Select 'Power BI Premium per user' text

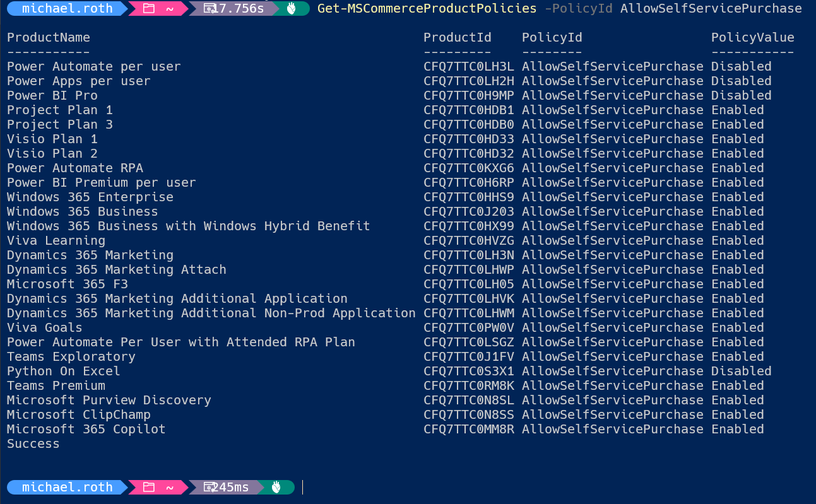(x=102, y=182)
